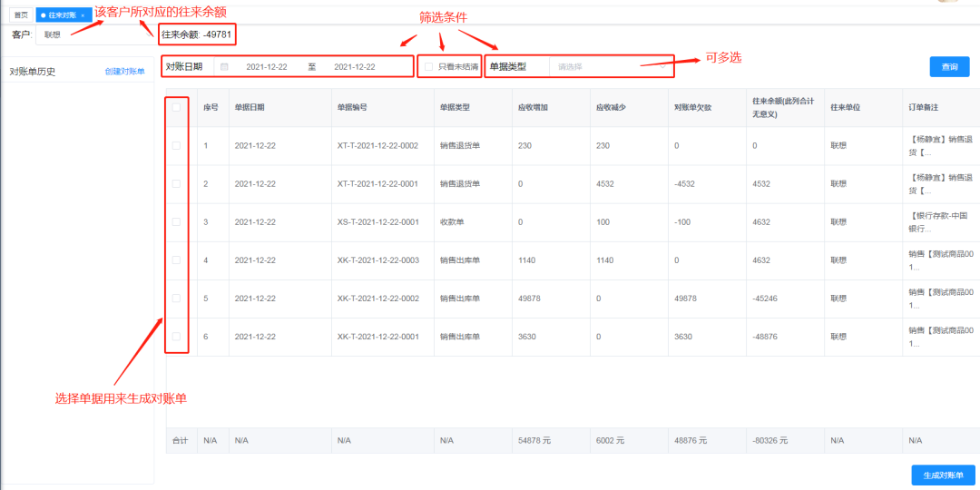Click the 联想 customer name
This screenshot has width=980, height=490.
[x=53, y=34]
